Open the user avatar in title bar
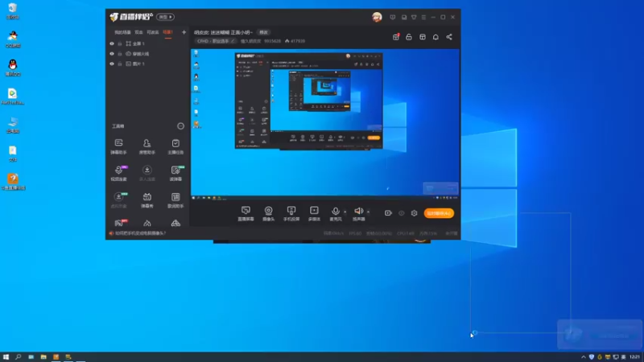644x362 pixels. 377,17
